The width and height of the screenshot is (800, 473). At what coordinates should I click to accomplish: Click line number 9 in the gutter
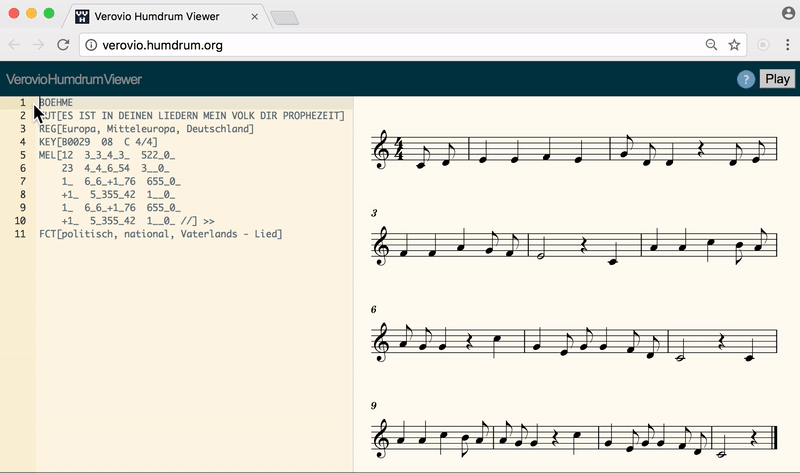tap(22, 208)
